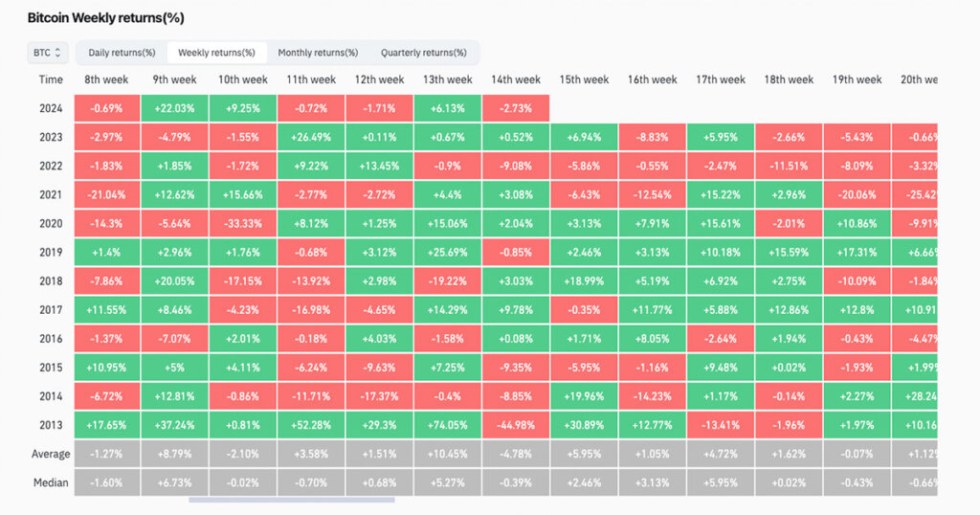This screenshot has height=515, width=980.
Task: Click the +74.05% cell in 2013
Action: [447, 425]
